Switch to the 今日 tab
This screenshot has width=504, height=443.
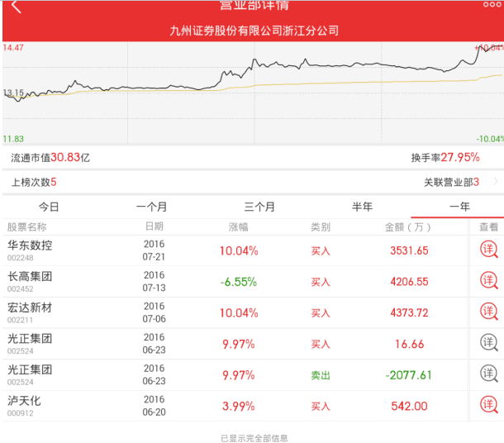pyautogui.click(x=49, y=207)
